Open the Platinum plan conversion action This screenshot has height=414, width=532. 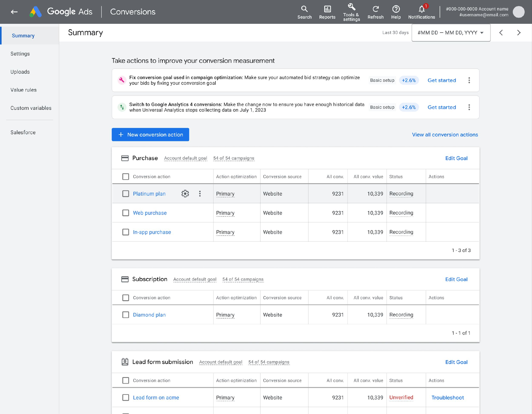pyautogui.click(x=149, y=194)
